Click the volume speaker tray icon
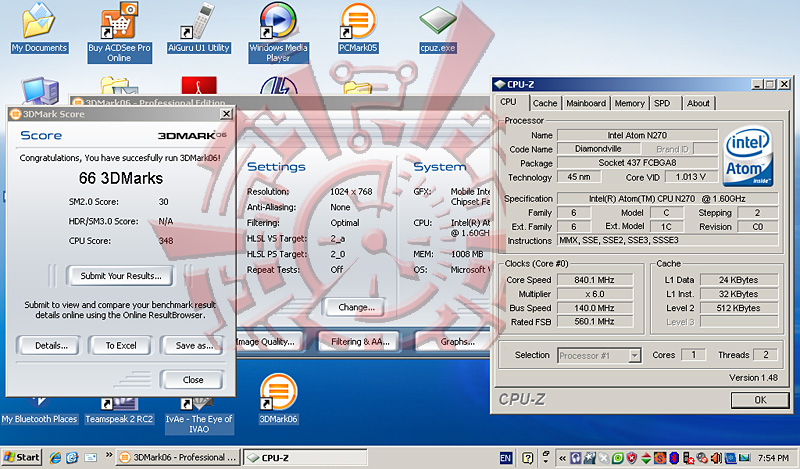 pyautogui.click(x=716, y=458)
